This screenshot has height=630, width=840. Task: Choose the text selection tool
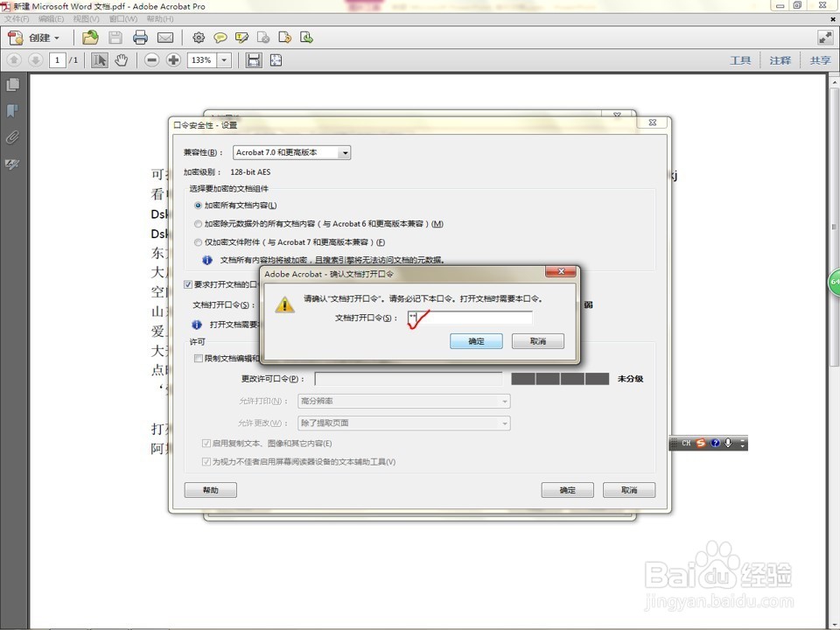pos(99,60)
